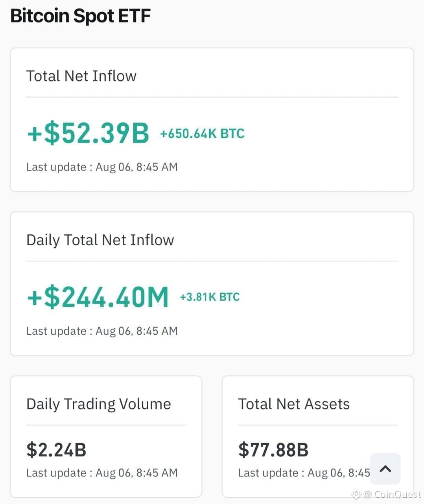Click the $77.88B net assets figure
424x504 pixels.
273,450
